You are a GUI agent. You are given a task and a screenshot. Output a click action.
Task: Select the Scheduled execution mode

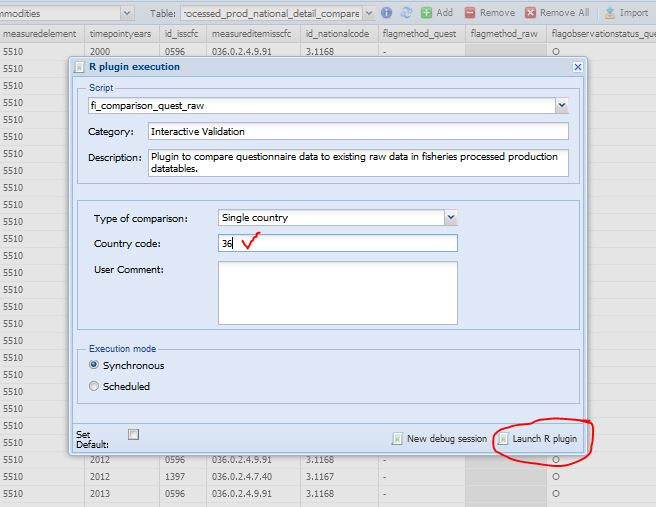pyautogui.click(x=95, y=386)
